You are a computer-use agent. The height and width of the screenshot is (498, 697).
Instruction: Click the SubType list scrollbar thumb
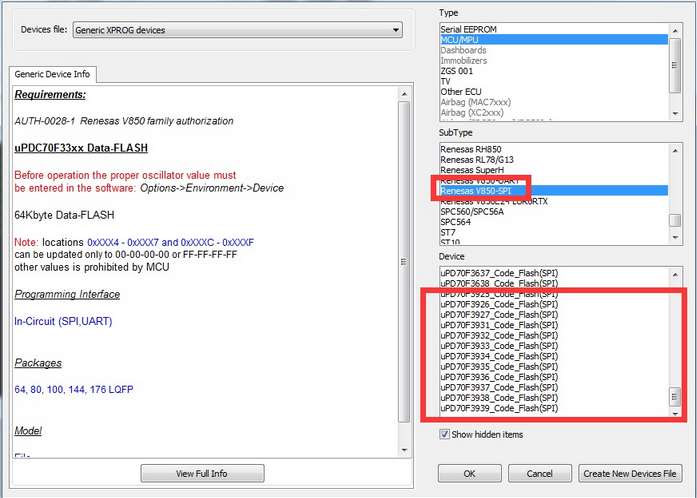coord(675,220)
